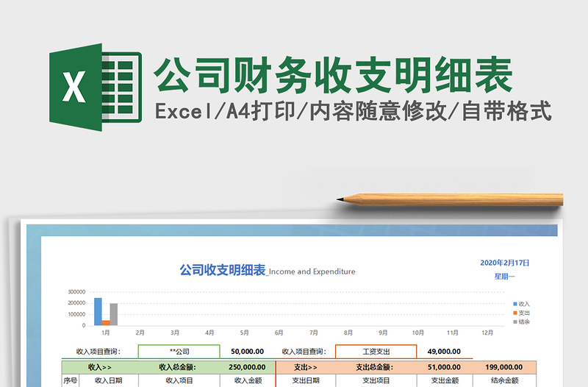The image size is (588, 387).
Task: Click the orange 支出 bar for 1月
Action: click(106, 323)
